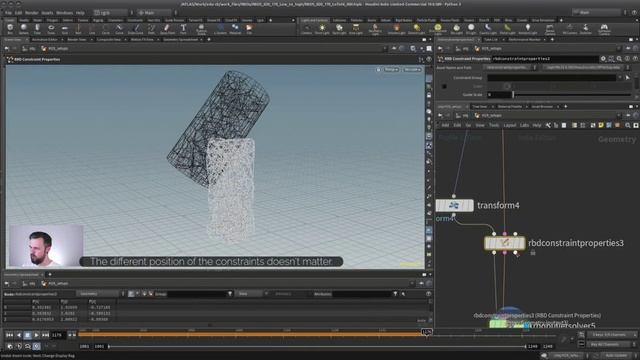This screenshot has height=360, width=640.
Task: Select the Tube shelf tool
Action: (x=37, y=29)
